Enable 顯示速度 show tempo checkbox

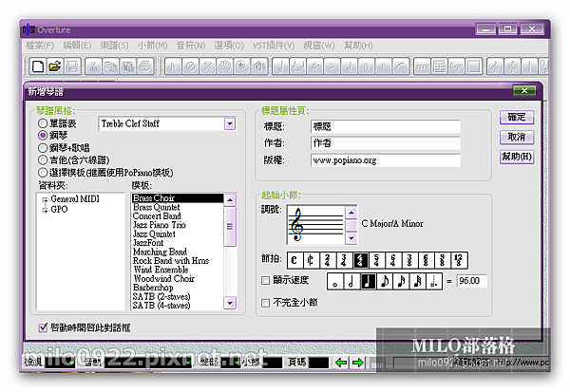coord(266,280)
